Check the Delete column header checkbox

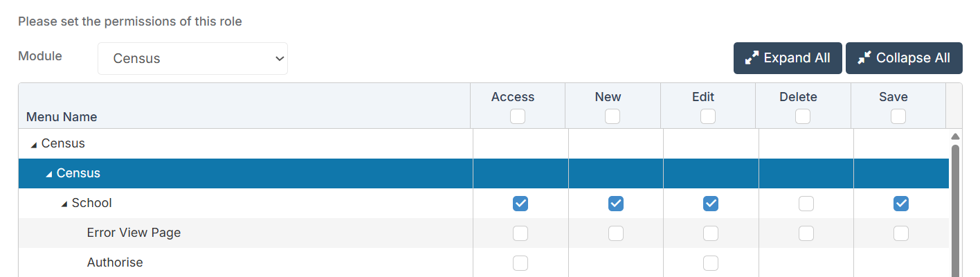point(802,117)
